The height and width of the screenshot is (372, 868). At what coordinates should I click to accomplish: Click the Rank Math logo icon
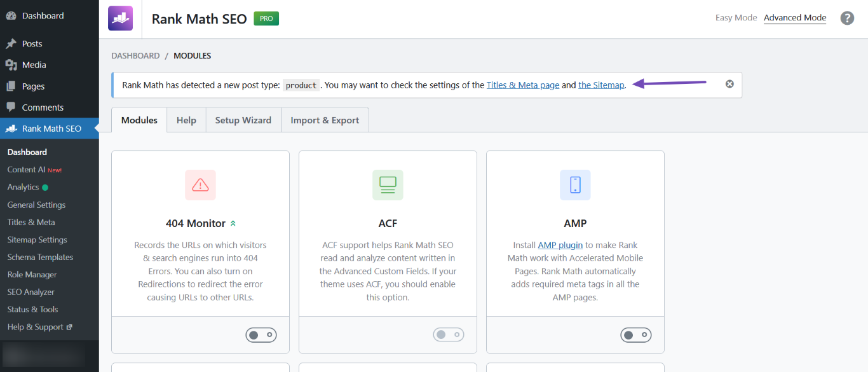[120, 18]
